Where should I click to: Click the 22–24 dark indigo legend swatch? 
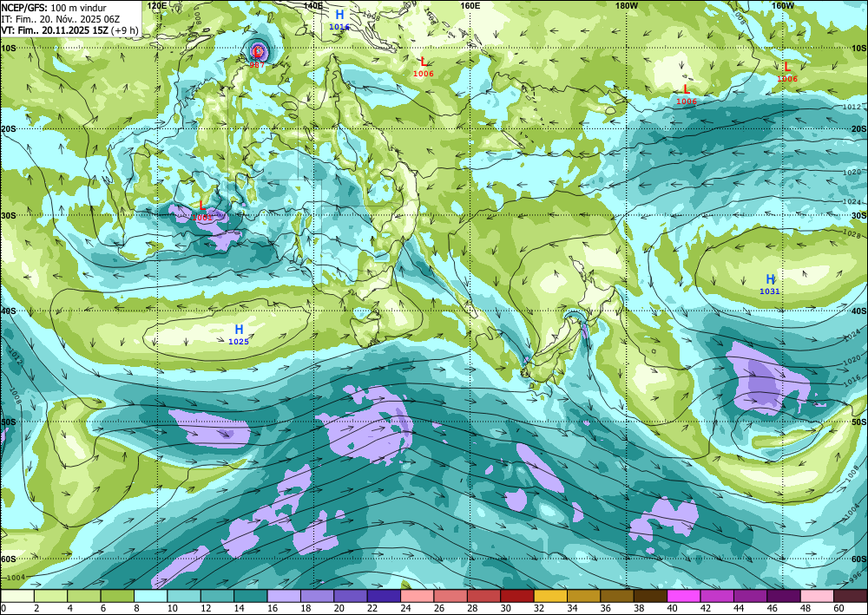(x=384, y=596)
